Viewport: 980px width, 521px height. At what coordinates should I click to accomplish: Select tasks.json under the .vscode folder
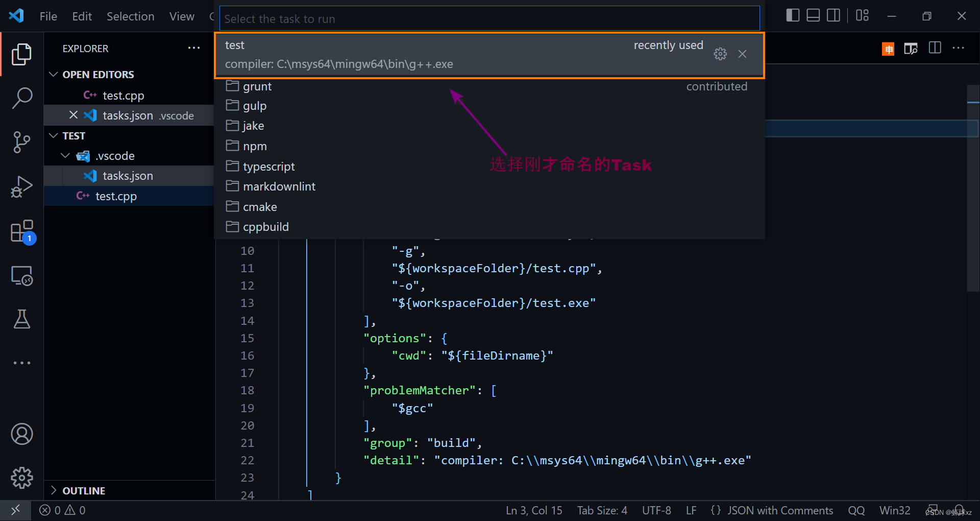pyautogui.click(x=129, y=176)
